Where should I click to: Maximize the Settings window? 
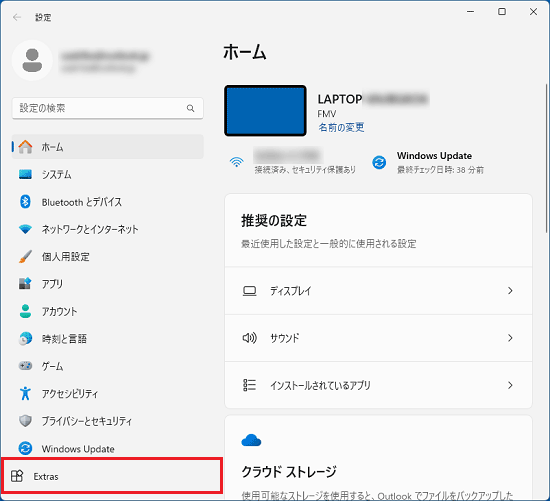tap(502, 12)
